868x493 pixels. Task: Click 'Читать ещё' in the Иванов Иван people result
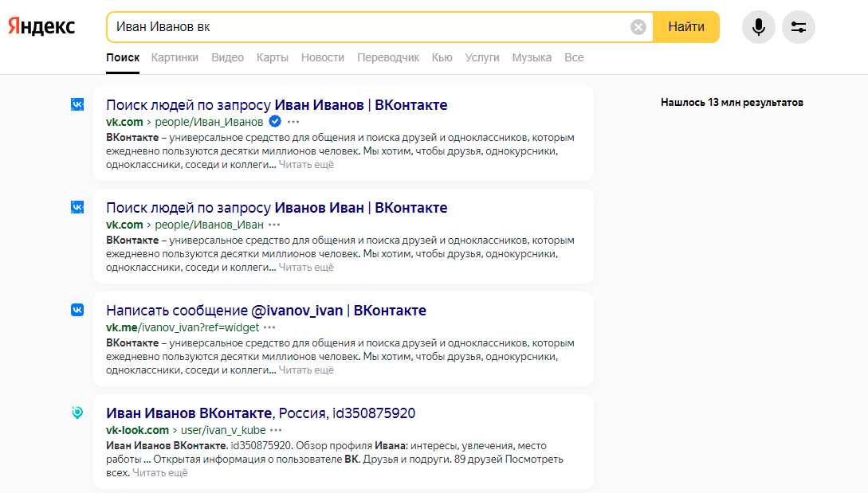point(306,268)
